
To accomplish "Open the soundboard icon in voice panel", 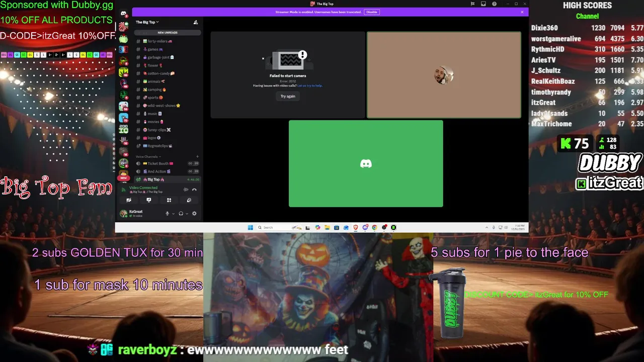I will [x=189, y=200].
